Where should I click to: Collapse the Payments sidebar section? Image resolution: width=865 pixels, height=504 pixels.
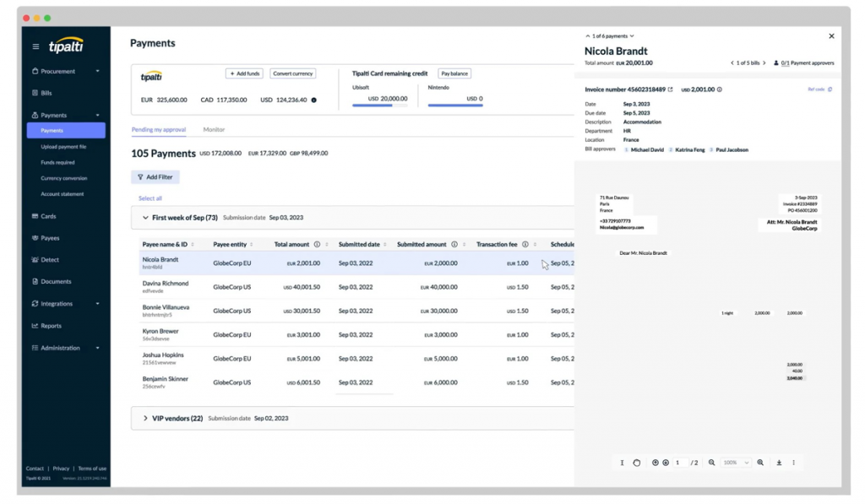click(x=98, y=116)
